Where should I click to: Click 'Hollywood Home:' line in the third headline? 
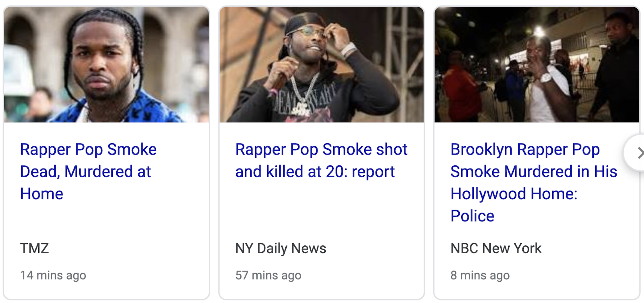coord(514,194)
